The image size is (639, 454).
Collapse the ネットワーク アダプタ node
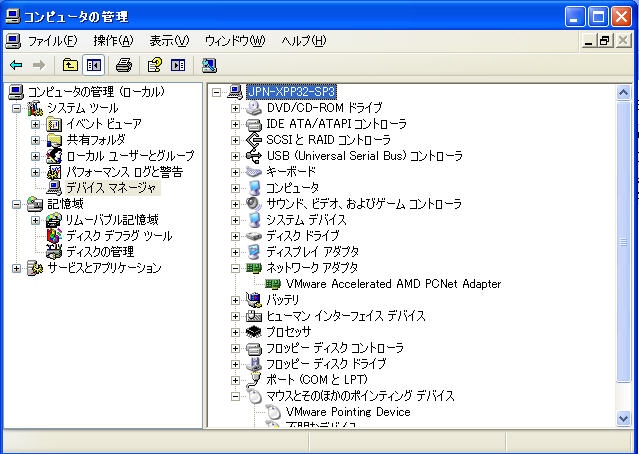tap(236, 268)
